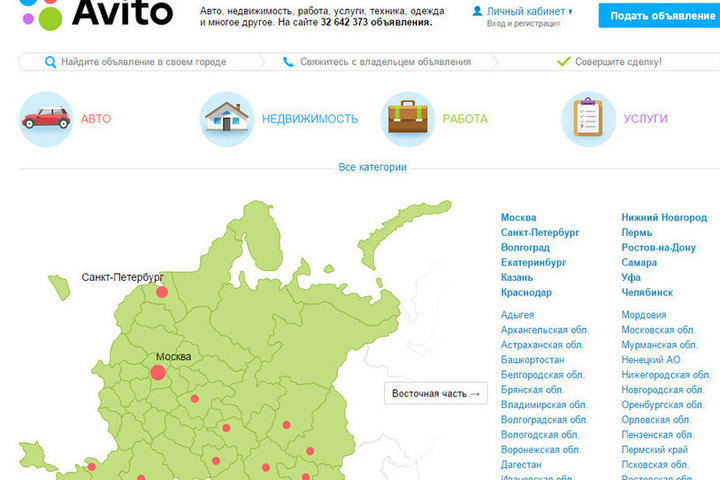The height and width of the screenshot is (480, 720).
Task: Click Санкт-Петербург label on the map
Action: [x=123, y=277]
